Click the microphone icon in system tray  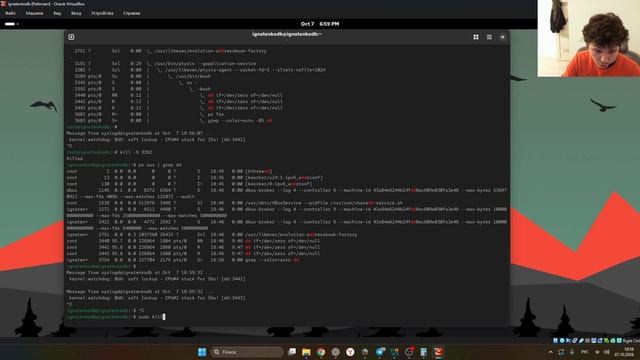click(x=572, y=352)
